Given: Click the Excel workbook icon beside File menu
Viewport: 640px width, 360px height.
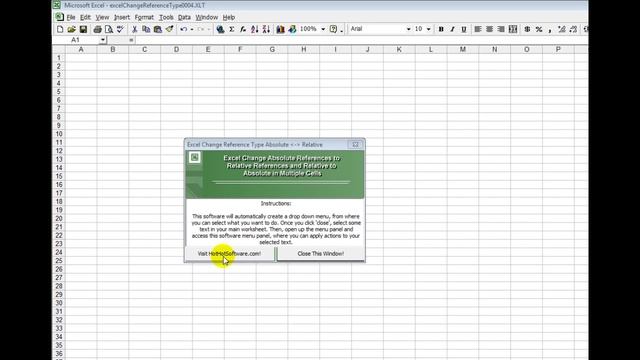Looking at the screenshot, I should tap(59, 17).
